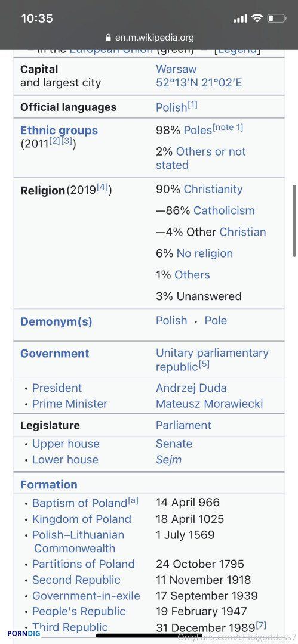Image resolution: width=298 pixels, height=644 pixels.
Task: Tap the battery indicator icon
Action: point(277,18)
